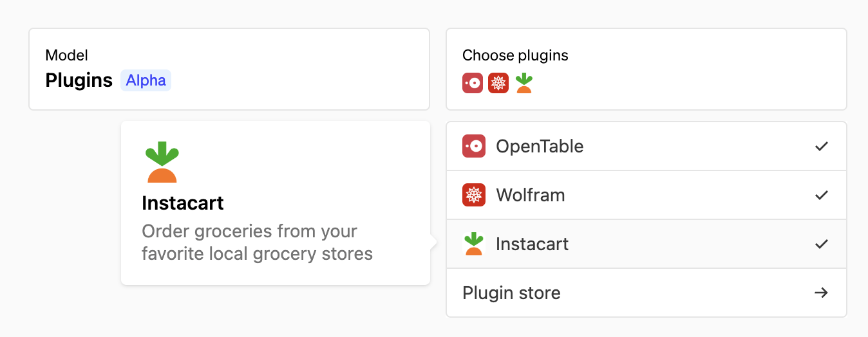Click the Instacart description text
The height and width of the screenshot is (337, 868).
[x=257, y=242]
